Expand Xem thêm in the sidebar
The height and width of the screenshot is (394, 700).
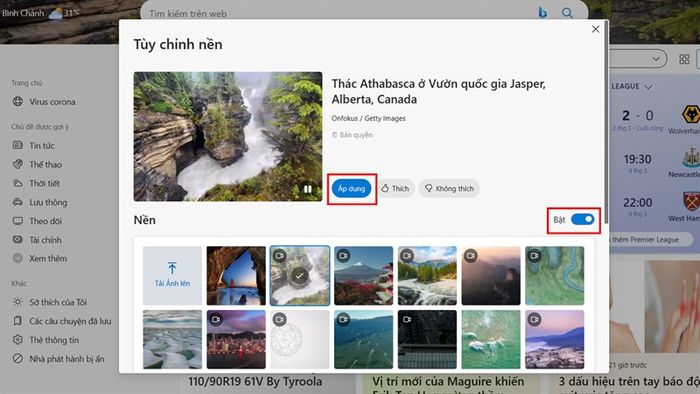click(x=40, y=258)
